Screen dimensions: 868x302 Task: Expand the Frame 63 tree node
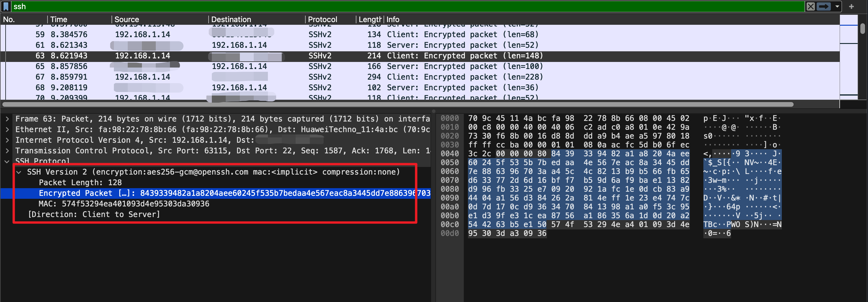click(x=7, y=119)
